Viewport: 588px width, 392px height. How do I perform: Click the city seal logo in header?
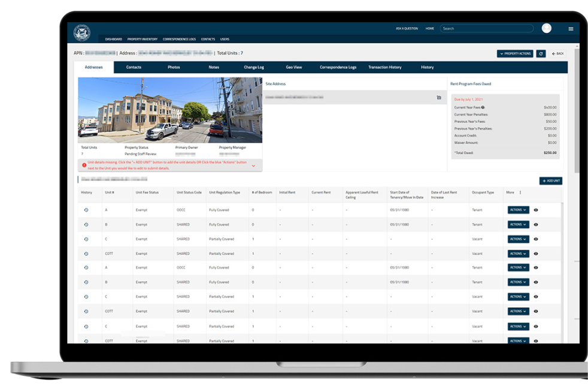coord(81,32)
